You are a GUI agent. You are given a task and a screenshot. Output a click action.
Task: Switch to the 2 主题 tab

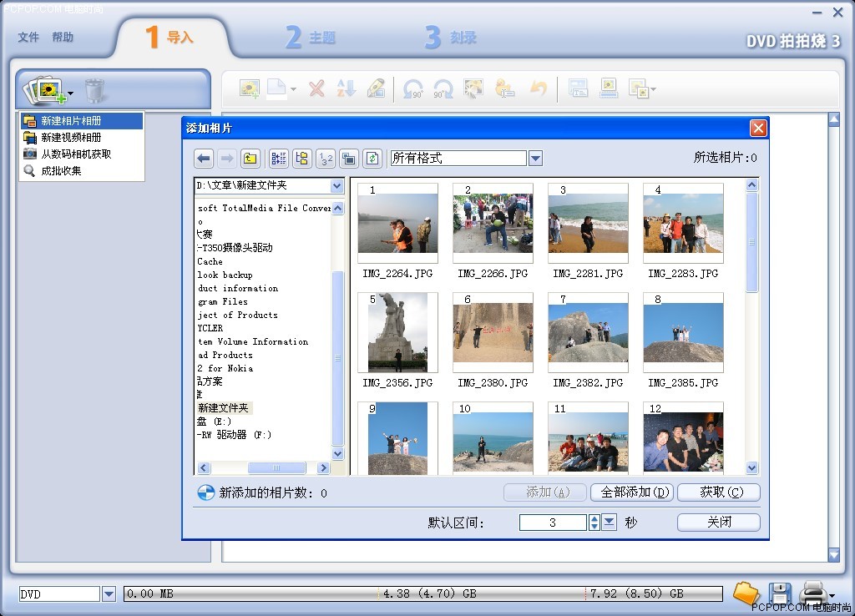tap(311, 37)
